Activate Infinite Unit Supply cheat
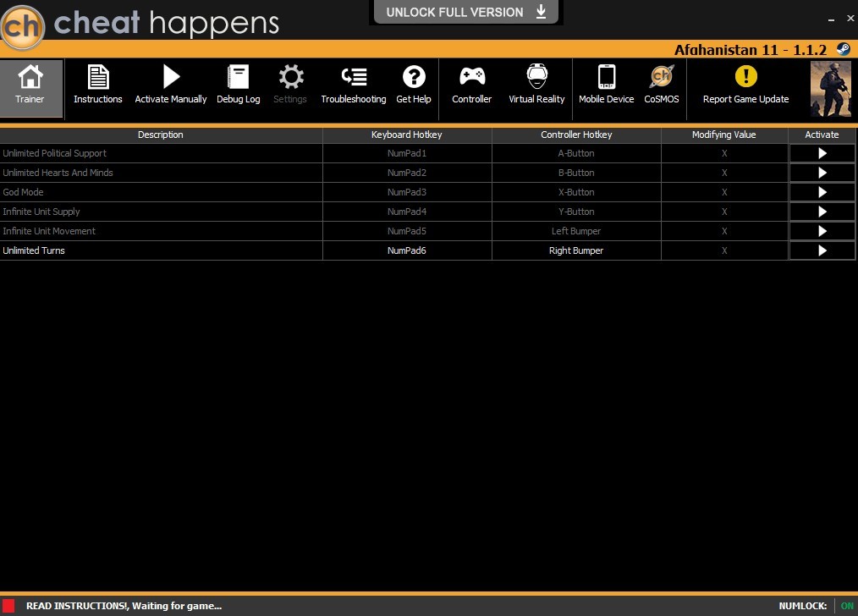The image size is (858, 616). pyautogui.click(x=822, y=212)
